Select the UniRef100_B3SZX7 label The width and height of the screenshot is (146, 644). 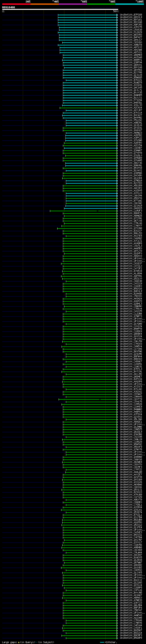[131, 231]
